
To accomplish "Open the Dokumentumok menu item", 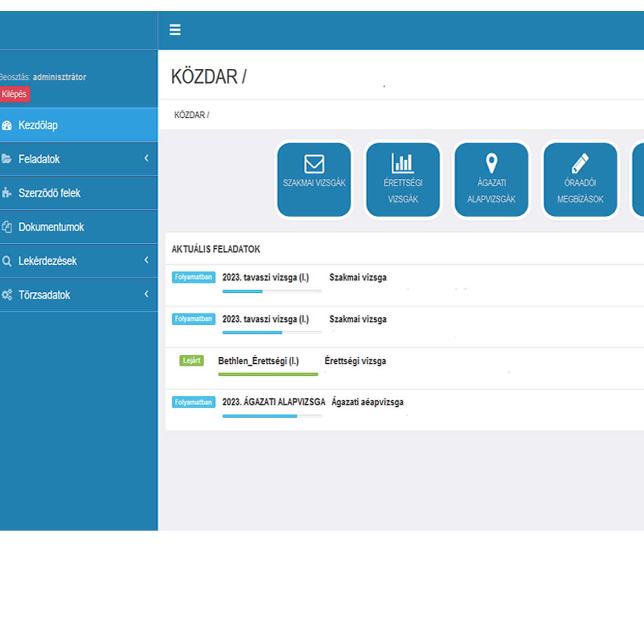I will coord(51,227).
